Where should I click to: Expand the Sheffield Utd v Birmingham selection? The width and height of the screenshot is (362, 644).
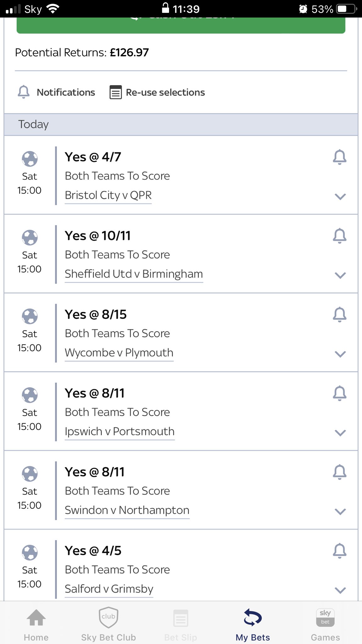[x=340, y=275]
